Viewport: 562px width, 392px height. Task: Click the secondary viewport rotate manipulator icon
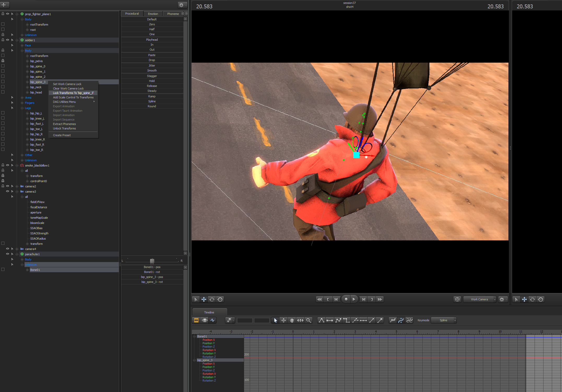coord(533,299)
